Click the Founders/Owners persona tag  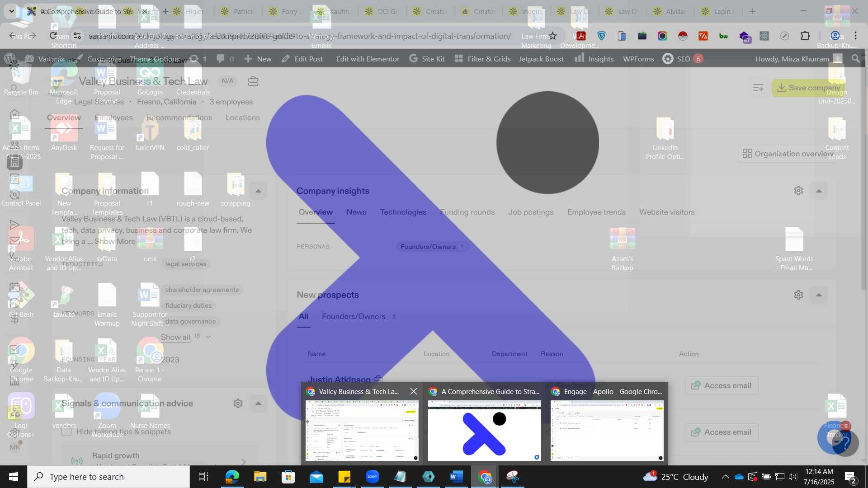click(x=432, y=247)
